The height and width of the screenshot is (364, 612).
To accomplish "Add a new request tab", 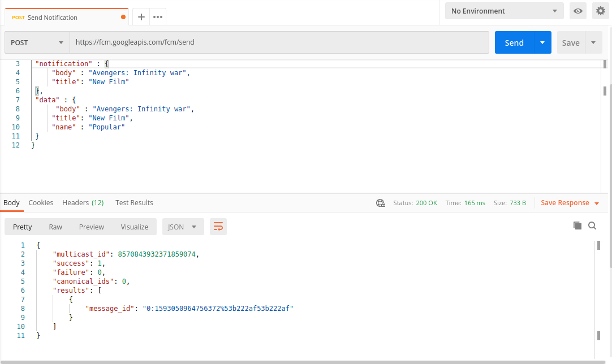I will [141, 17].
